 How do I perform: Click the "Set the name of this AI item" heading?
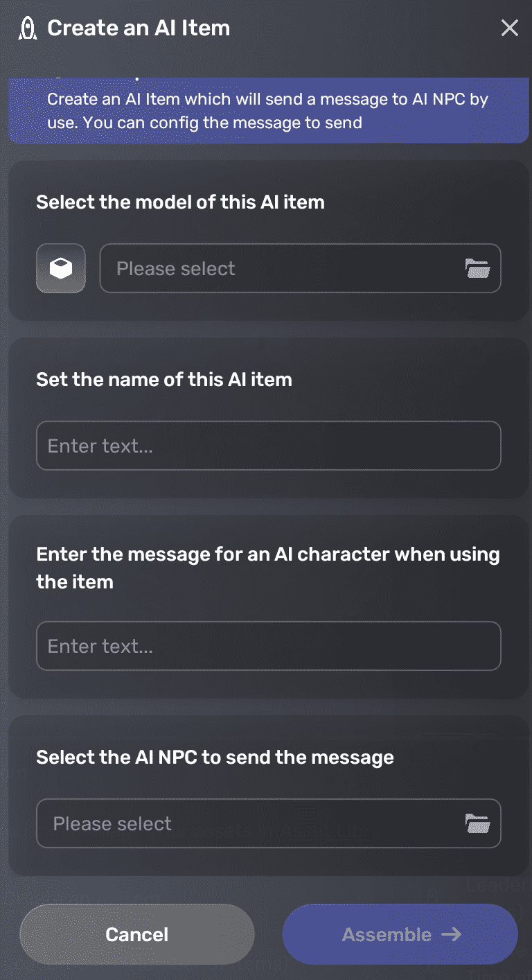point(164,380)
